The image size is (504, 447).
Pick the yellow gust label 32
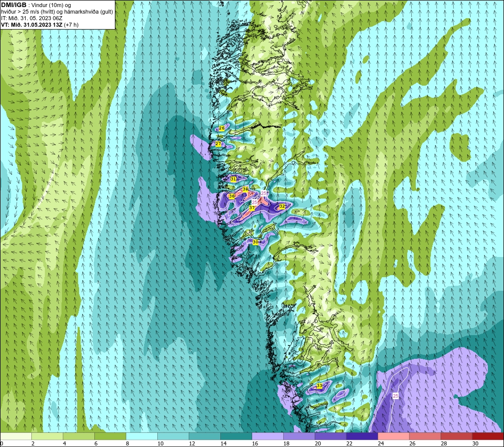[282, 206]
